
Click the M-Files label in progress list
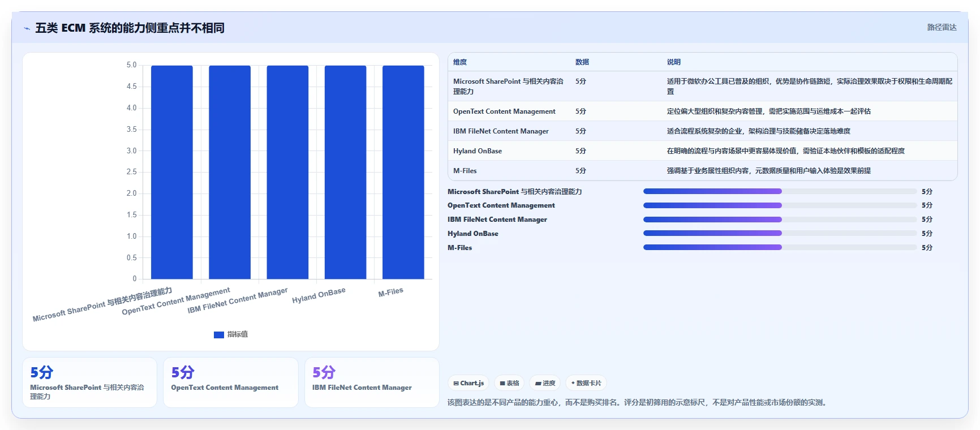coord(459,248)
